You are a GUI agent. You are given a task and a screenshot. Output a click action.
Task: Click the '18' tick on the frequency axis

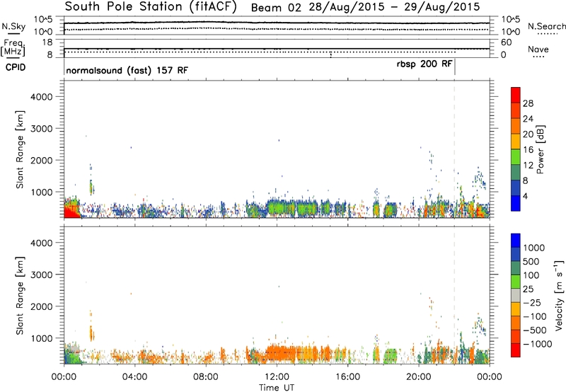coord(47,42)
